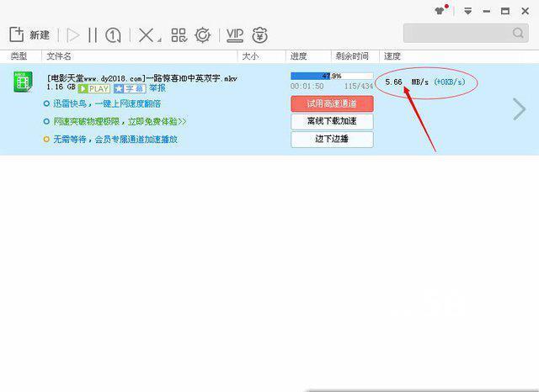The width and height of the screenshot is (539, 392).
Task: Sort by the 剩余时间 column header
Action: coord(352,56)
